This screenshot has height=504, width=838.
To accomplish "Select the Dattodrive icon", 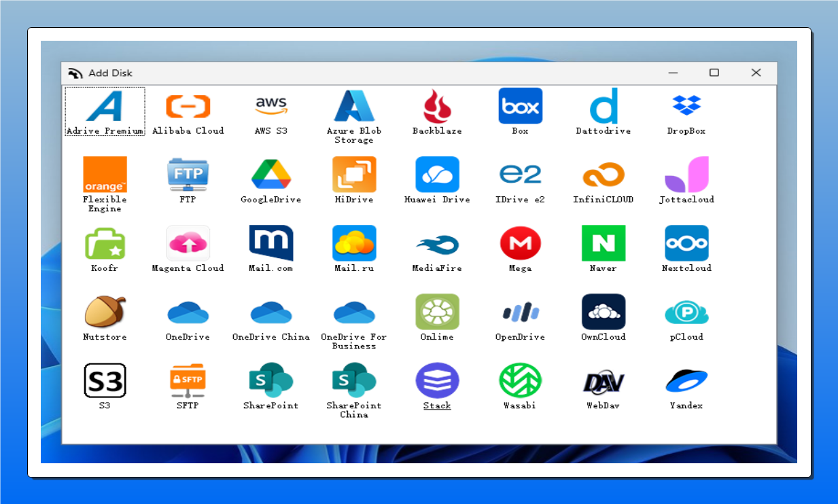I will pyautogui.click(x=604, y=106).
